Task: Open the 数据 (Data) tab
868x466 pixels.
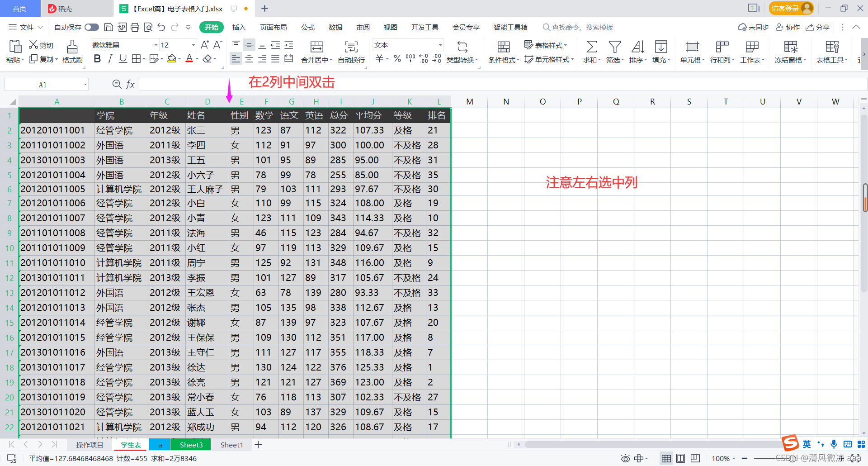Action: click(335, 27)
